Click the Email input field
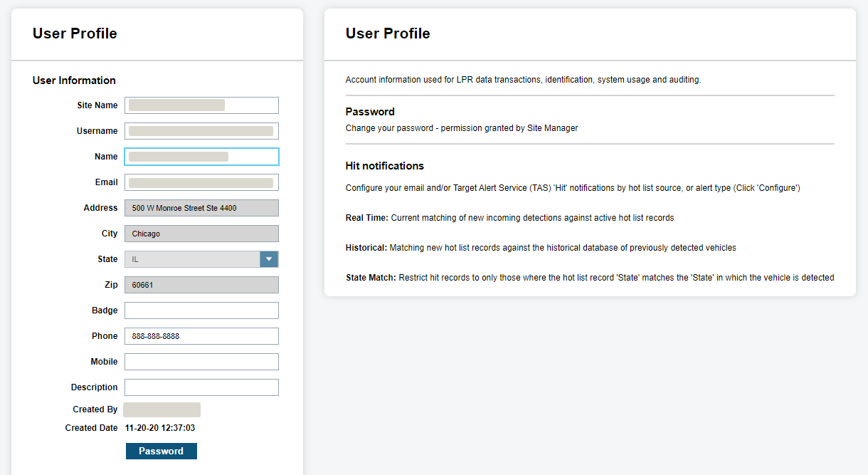The image size is (868, 475). point(201,182)
